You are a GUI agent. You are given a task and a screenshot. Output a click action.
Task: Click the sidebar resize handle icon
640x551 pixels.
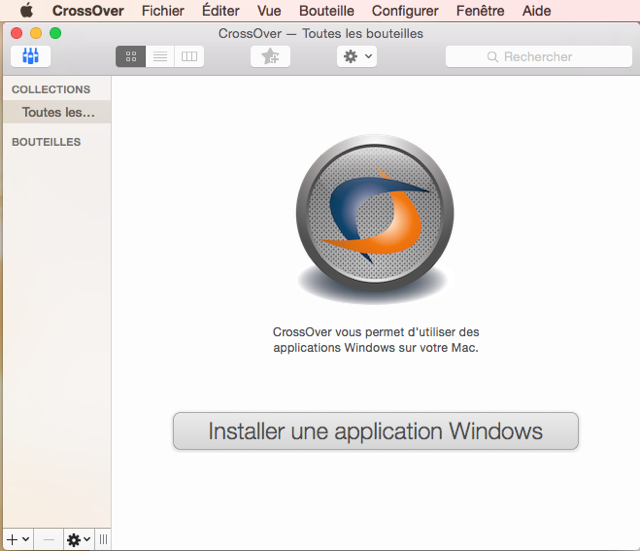point(103,540)
